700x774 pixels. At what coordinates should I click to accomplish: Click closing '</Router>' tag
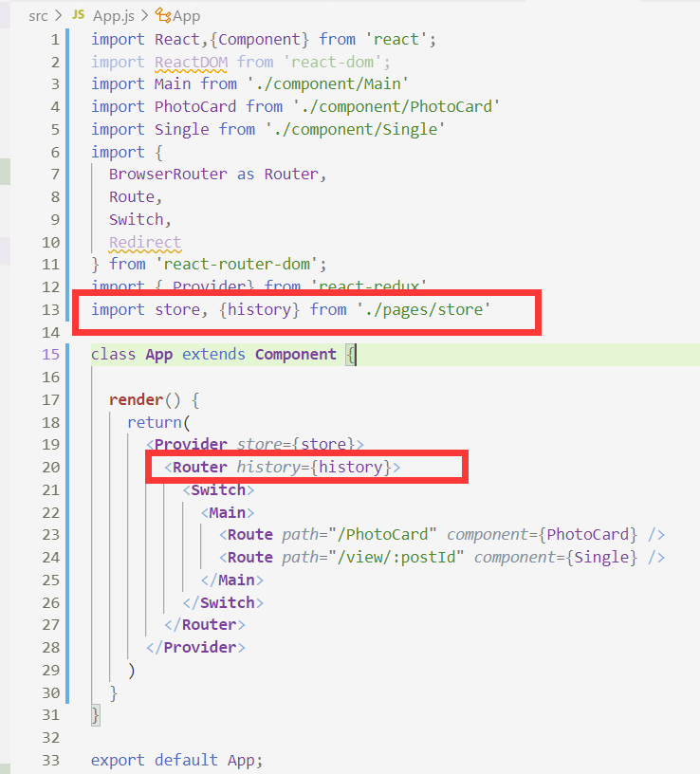click(x=205, y=625)
